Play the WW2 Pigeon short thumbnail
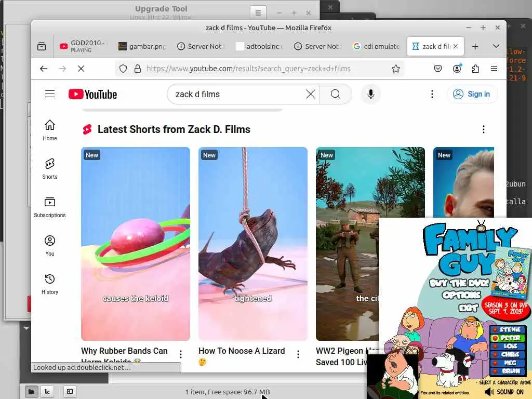Screen dimensions: 532x399 click(347, 244)
